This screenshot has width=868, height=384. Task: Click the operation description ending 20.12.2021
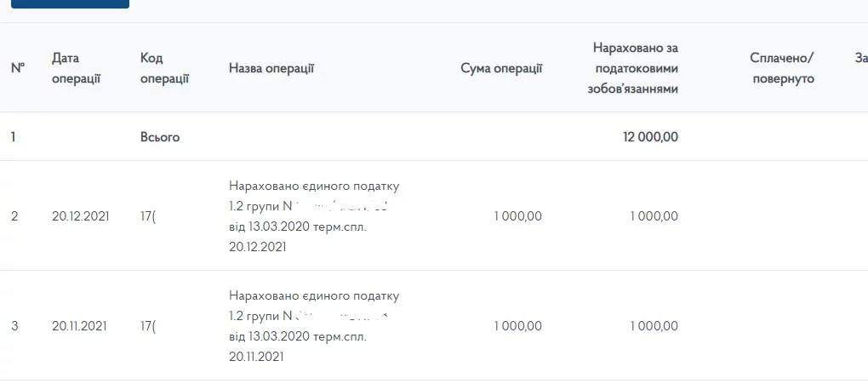click(x=313, y=216)
